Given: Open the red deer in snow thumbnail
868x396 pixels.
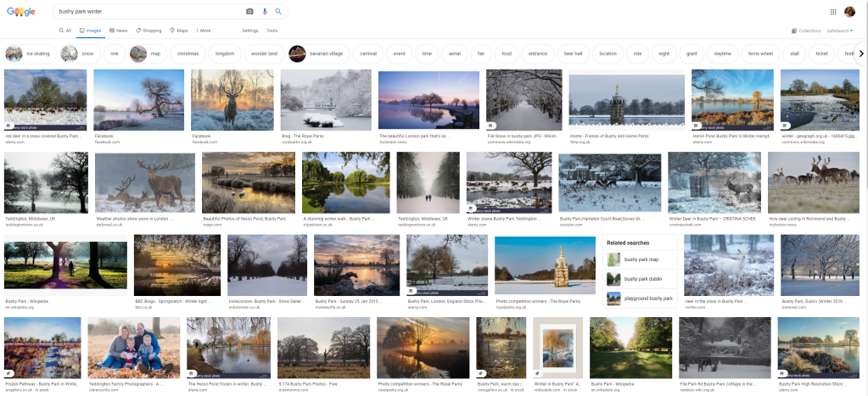Looking at the screenshot, I should click(x=46, y=100).
